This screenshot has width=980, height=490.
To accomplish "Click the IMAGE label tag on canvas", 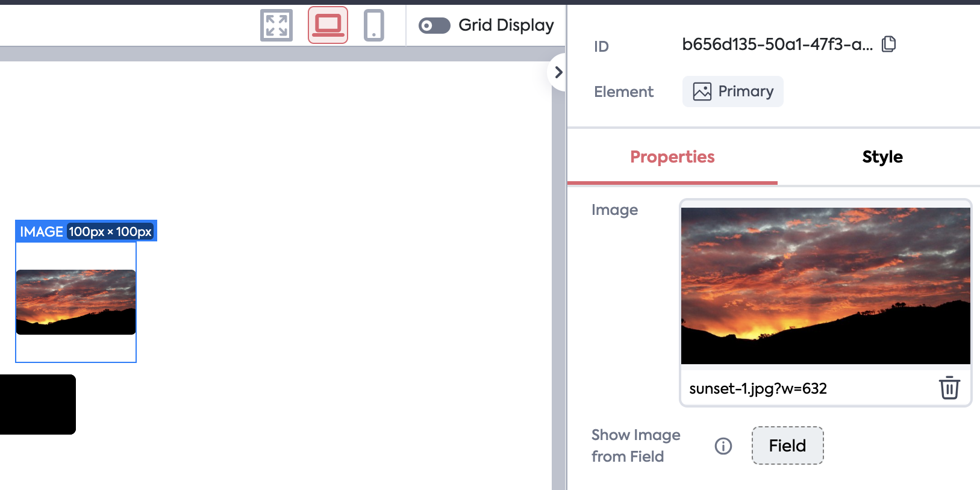I will 41,231.
